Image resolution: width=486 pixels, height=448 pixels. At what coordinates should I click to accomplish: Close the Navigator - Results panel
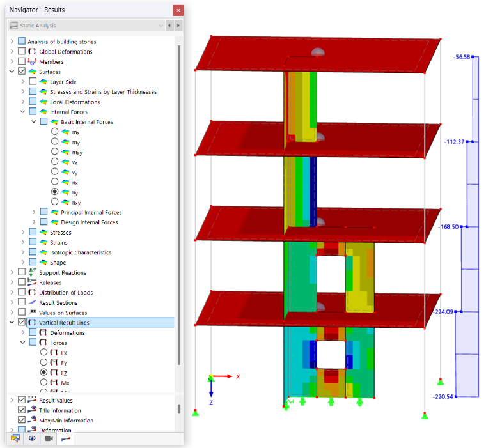(x=178, y=10)
